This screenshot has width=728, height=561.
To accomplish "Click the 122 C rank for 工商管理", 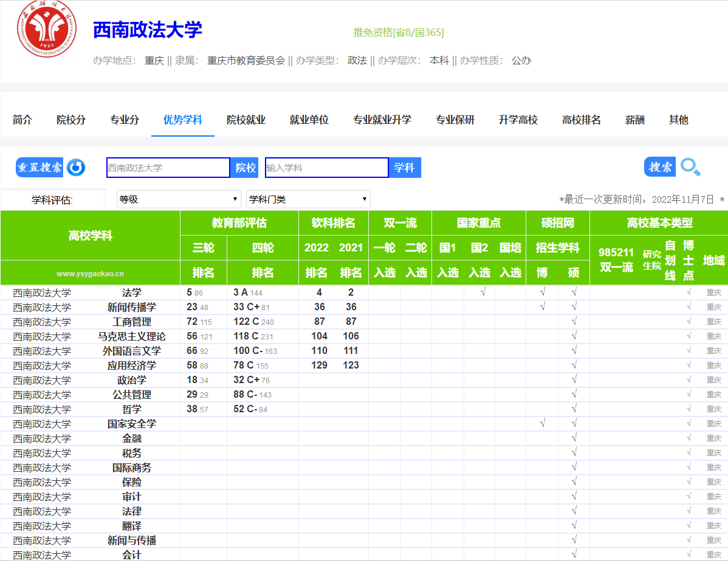I will pos(246,322).
